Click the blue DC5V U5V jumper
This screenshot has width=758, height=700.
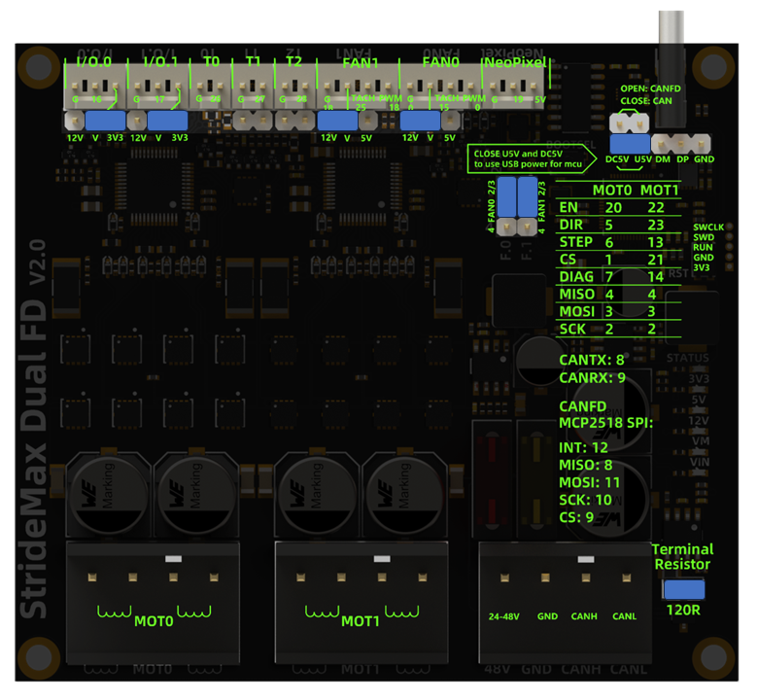pos(630,144)
